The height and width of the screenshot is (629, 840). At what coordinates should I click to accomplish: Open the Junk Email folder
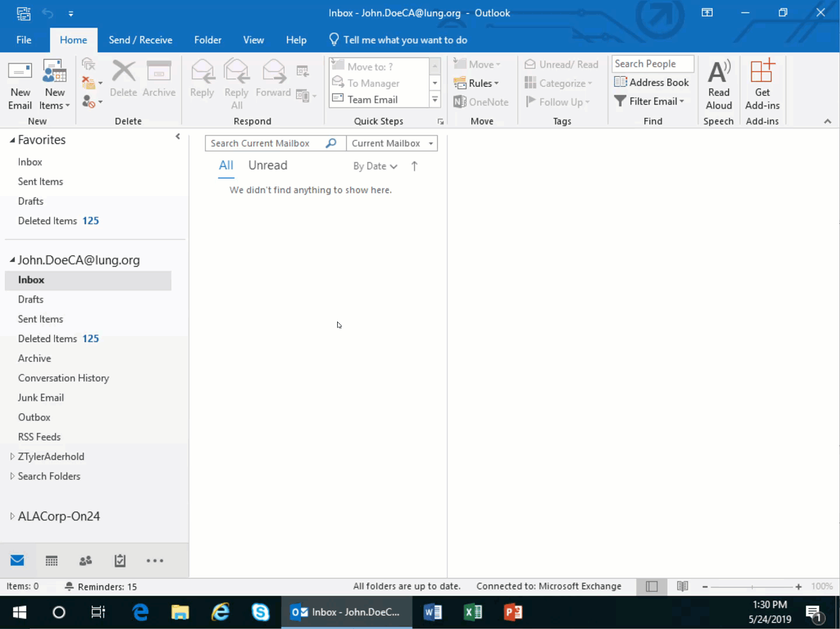[41, 398]
